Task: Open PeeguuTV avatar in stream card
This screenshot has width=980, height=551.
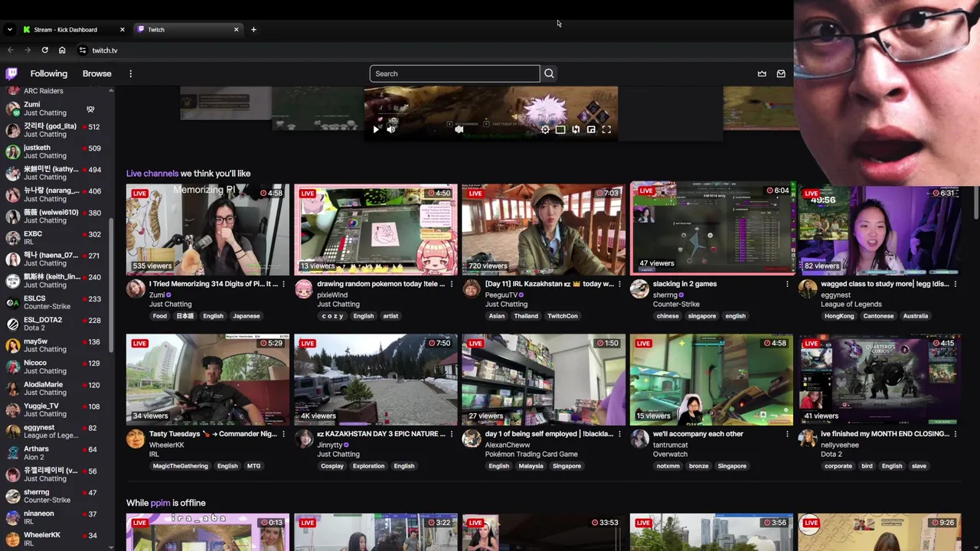Action: point(472,289)
